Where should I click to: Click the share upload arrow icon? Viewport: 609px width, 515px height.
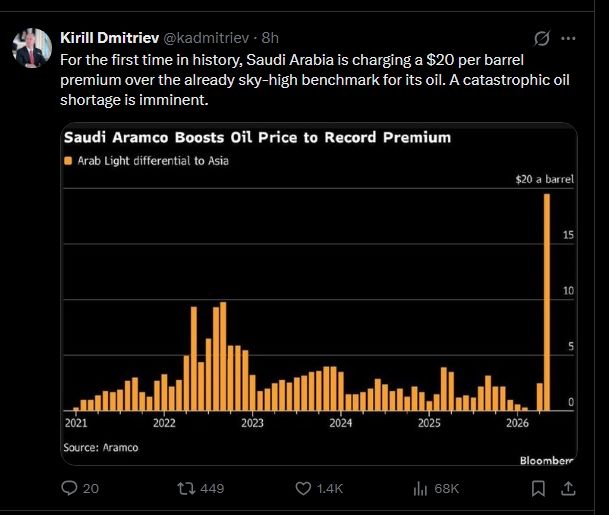point(567,488)
